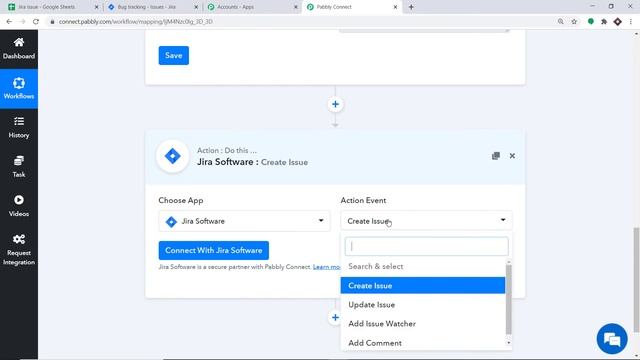Click the Search & select placeholder row
The image size is (640, 360).
pos(422,267)
